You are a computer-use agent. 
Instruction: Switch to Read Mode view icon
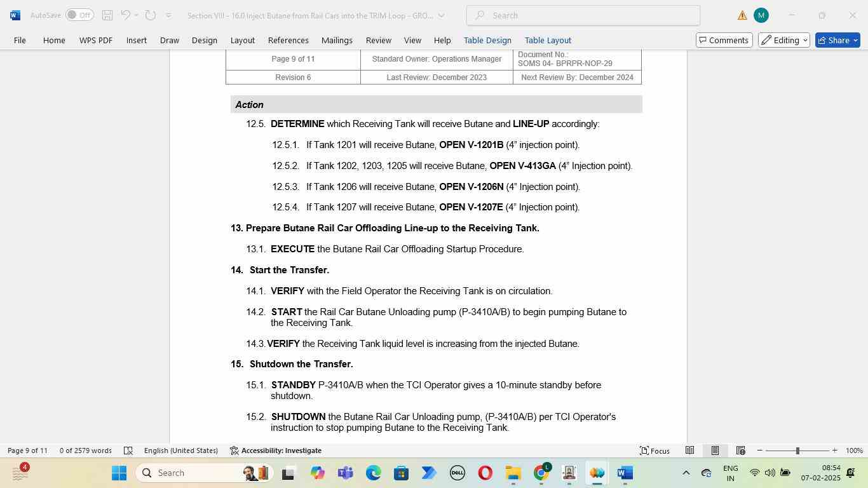coord(689,451)
